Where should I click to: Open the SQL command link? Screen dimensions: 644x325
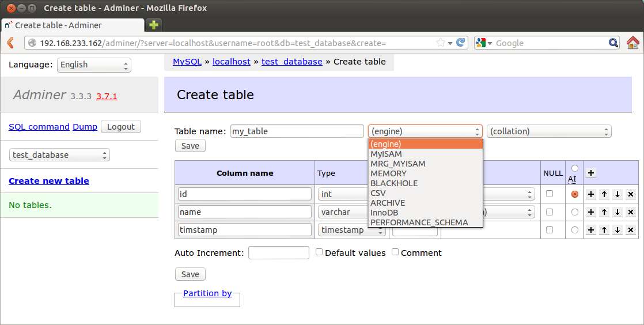(x=39, y=127)
